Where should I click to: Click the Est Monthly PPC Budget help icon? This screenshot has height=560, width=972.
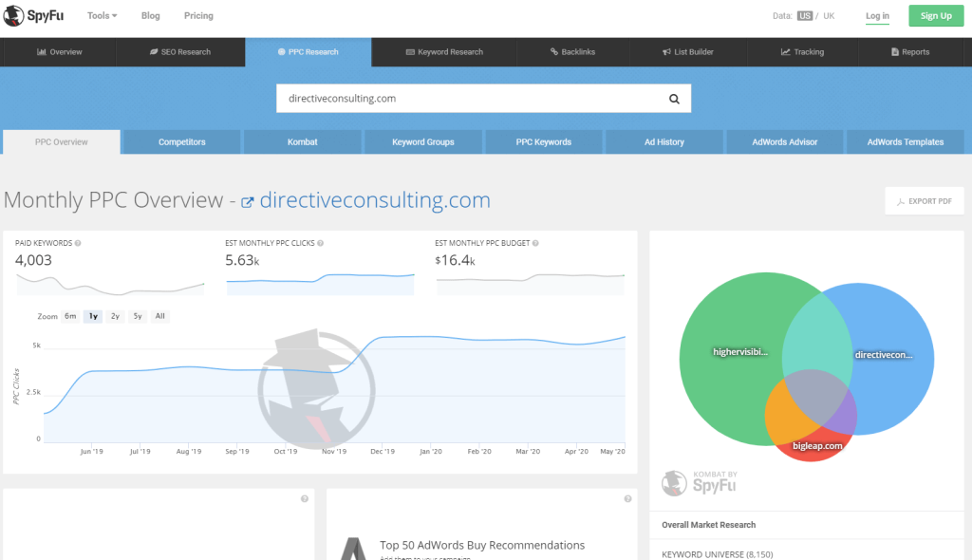535,243
